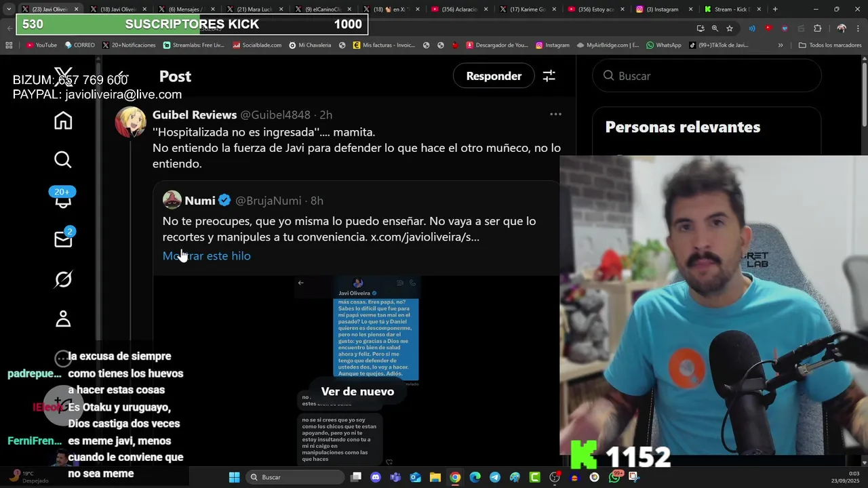Open the '(99+) TikTok de Javi...' bookmark
Image resolution: width=868 pixels, height=488 pixels.
[x=719, y=45]
